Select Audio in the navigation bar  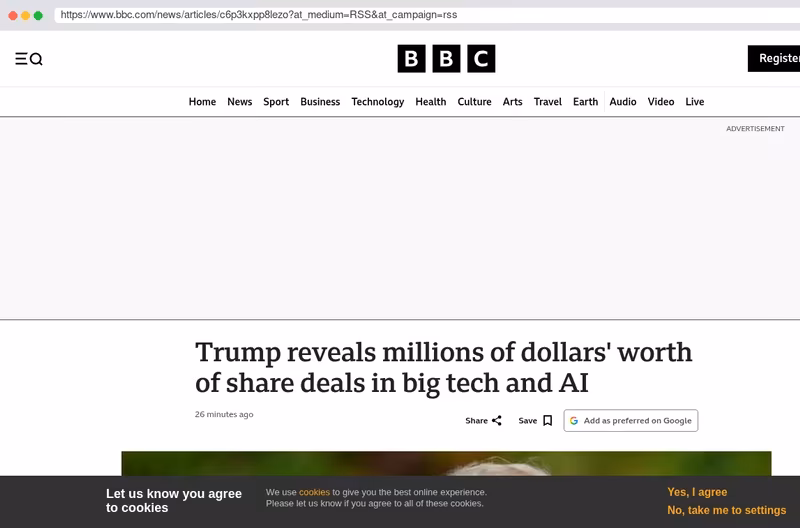(x=623, y=102)
